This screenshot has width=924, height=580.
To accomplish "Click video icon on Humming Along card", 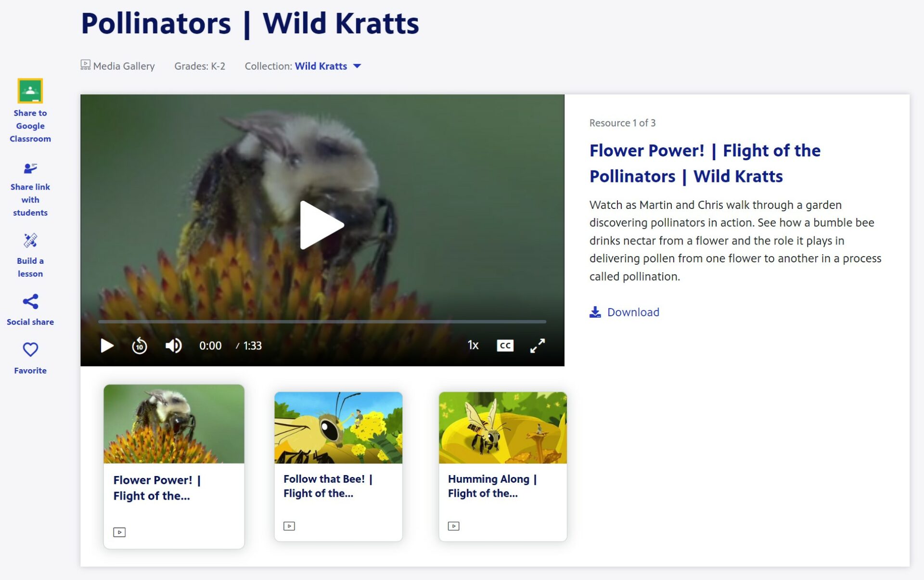I will 454,526.
